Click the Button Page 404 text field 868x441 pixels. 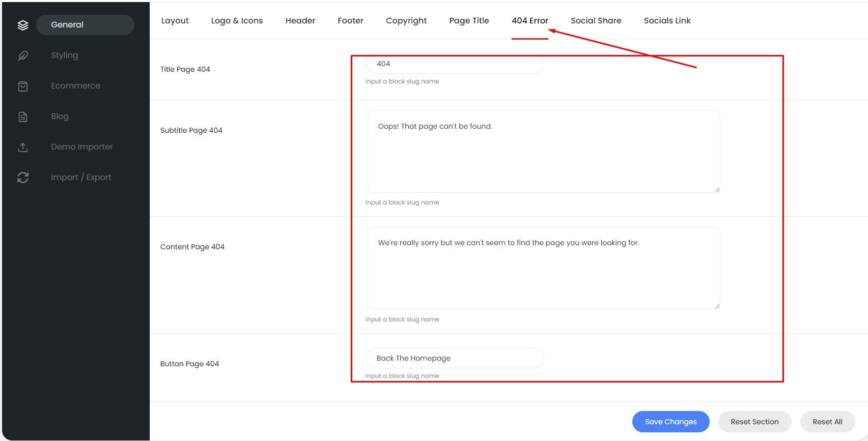tap(455, 358)
